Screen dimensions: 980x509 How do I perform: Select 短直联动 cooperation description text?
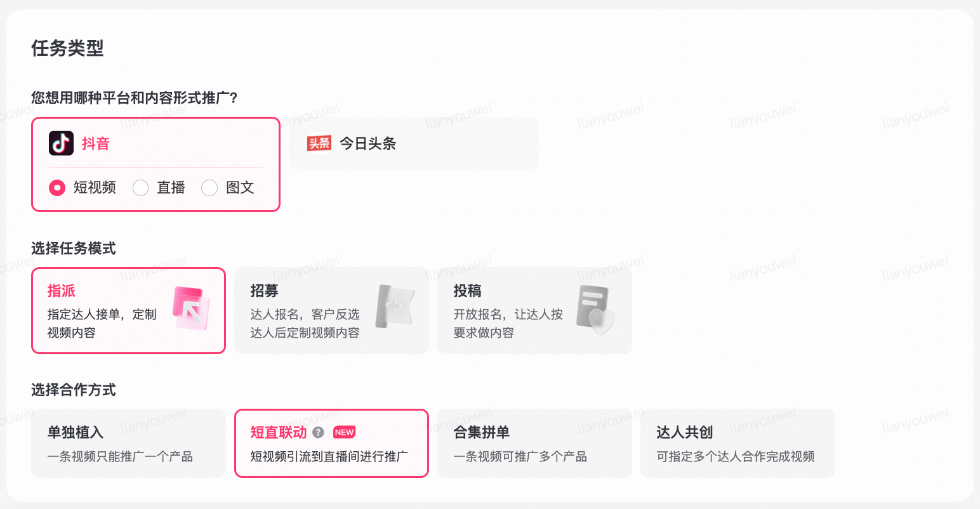pos(329,456)
